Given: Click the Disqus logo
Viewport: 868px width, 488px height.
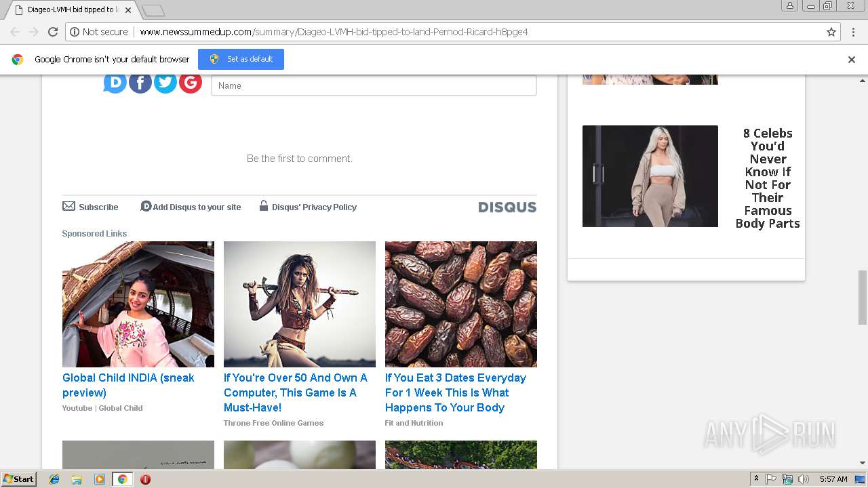Looking at the screenshot, I should [x=507, y=207].
